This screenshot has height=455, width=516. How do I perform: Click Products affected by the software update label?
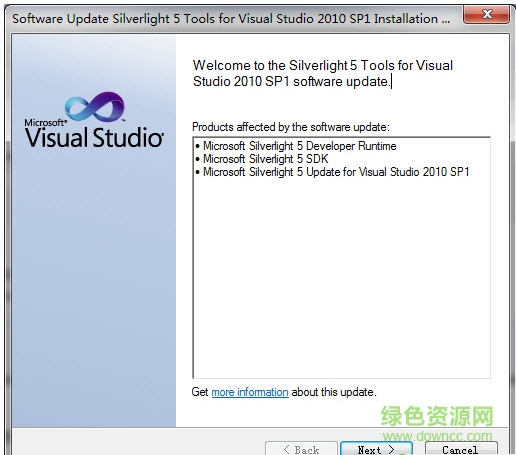tap(291, 127)
